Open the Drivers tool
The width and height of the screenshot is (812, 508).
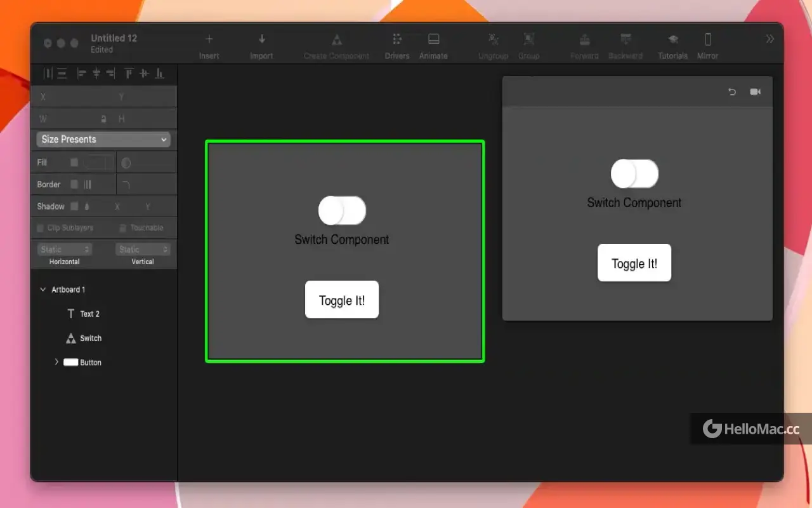click(x=397, y=46)
